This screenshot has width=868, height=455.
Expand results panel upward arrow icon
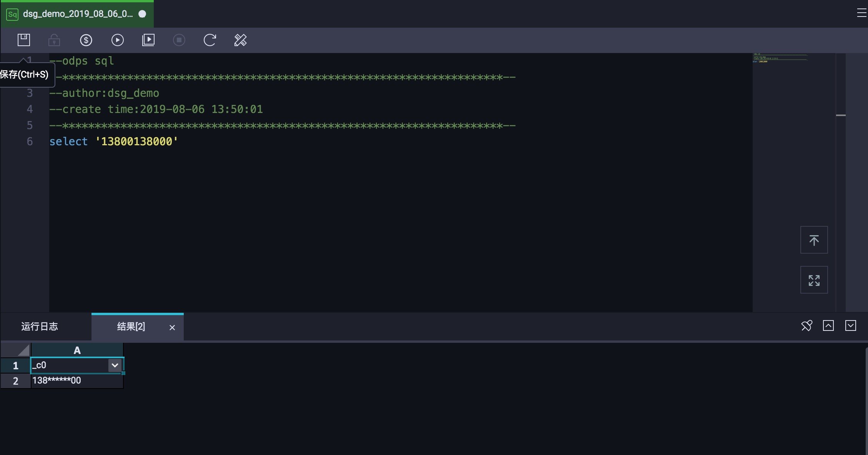point(828,326)
